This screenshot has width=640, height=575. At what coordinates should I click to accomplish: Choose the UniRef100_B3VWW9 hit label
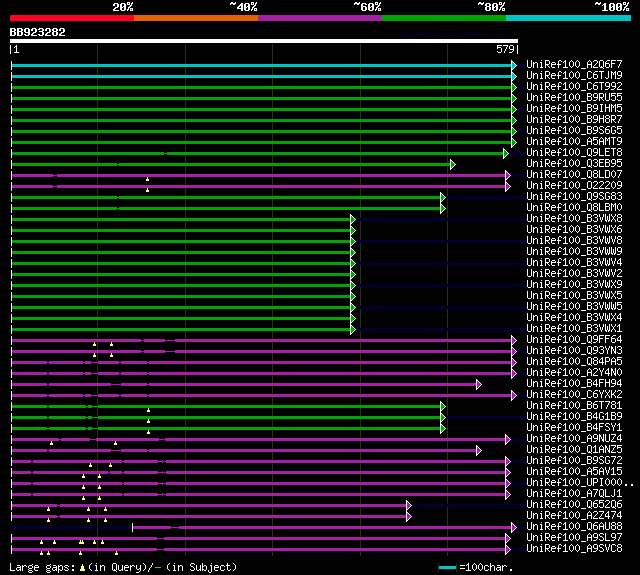coord(574,252)
